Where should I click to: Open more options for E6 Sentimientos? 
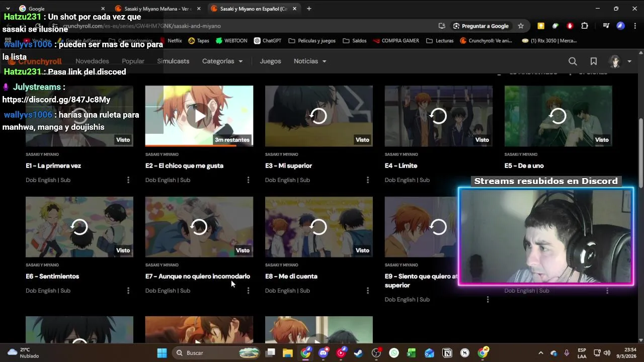click(128, 291)
